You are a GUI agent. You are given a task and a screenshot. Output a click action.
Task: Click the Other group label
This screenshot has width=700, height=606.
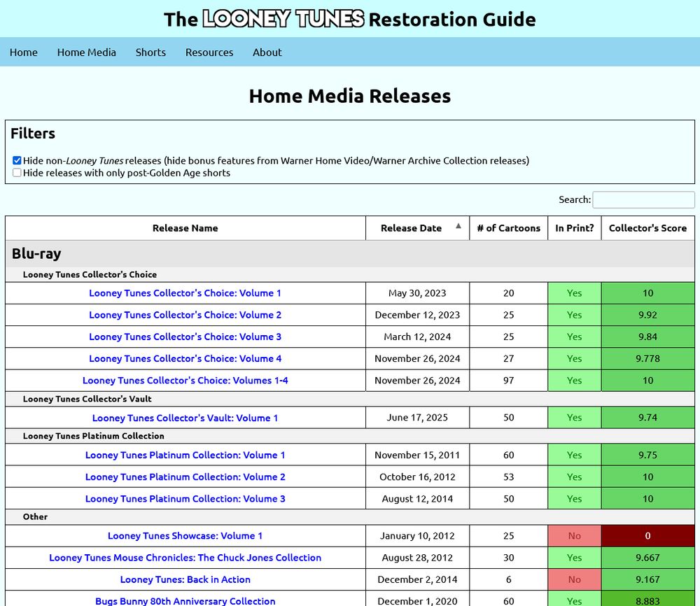point(35,516)
